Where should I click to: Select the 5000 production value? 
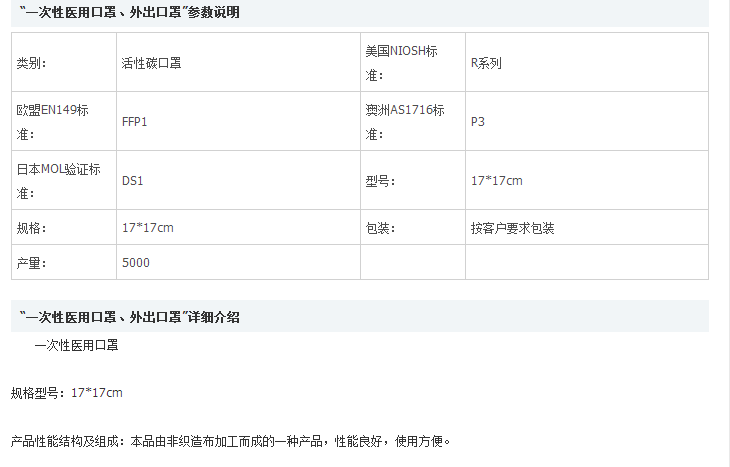[136, 263]
